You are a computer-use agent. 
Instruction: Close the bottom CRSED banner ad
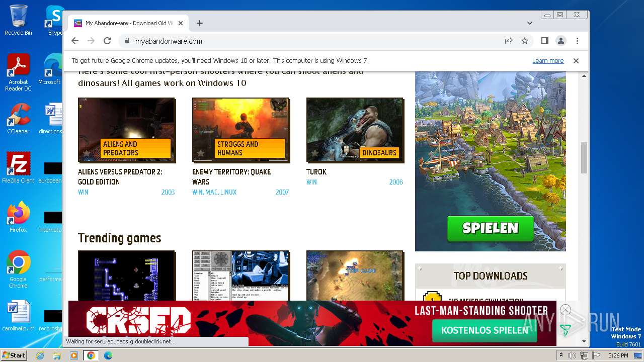(x=566, y=310)
